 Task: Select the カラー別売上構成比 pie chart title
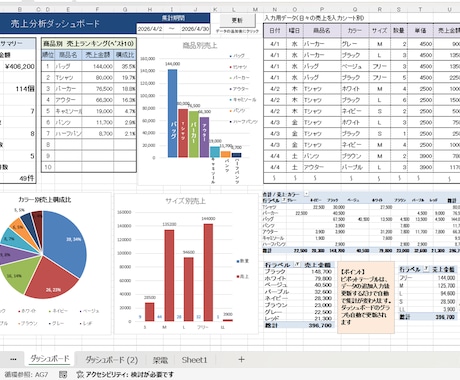pos(45,200)
